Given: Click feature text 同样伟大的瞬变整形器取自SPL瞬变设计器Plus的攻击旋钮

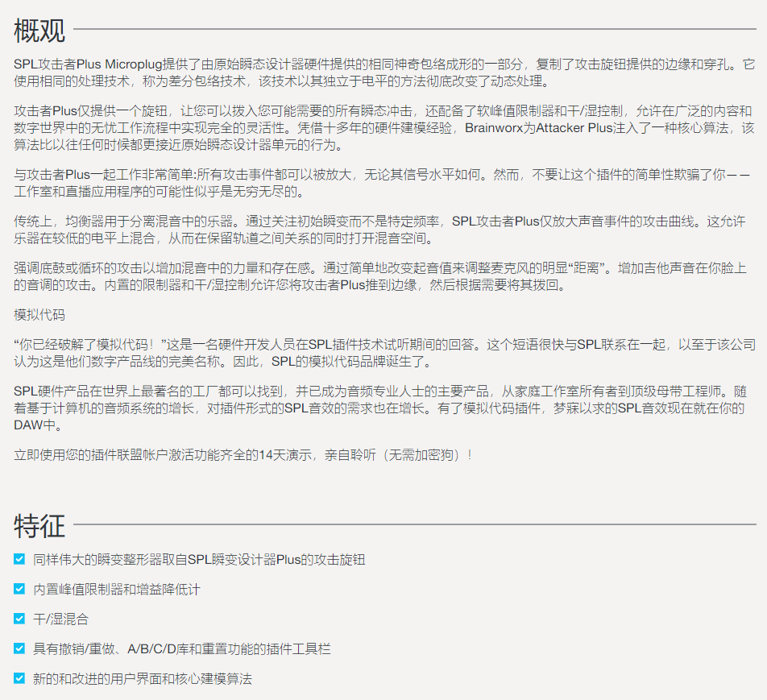Looking at the screenshot, I should pyautogui.click(x=199, y=559).
